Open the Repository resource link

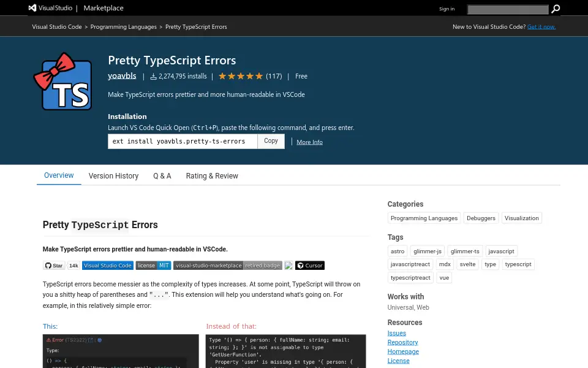tap(402, 342)
